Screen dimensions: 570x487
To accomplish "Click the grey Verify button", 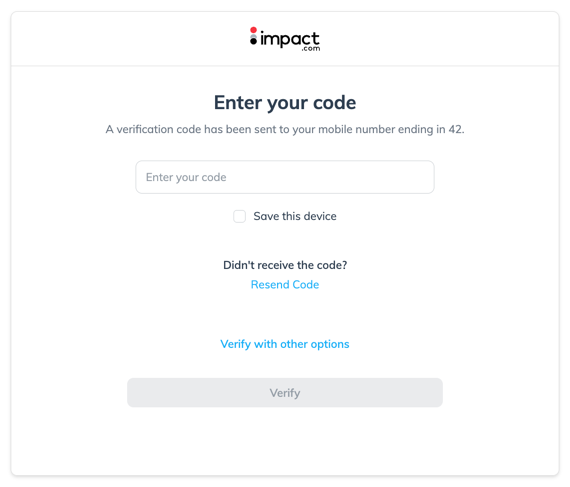I will (x=285, y=393).
